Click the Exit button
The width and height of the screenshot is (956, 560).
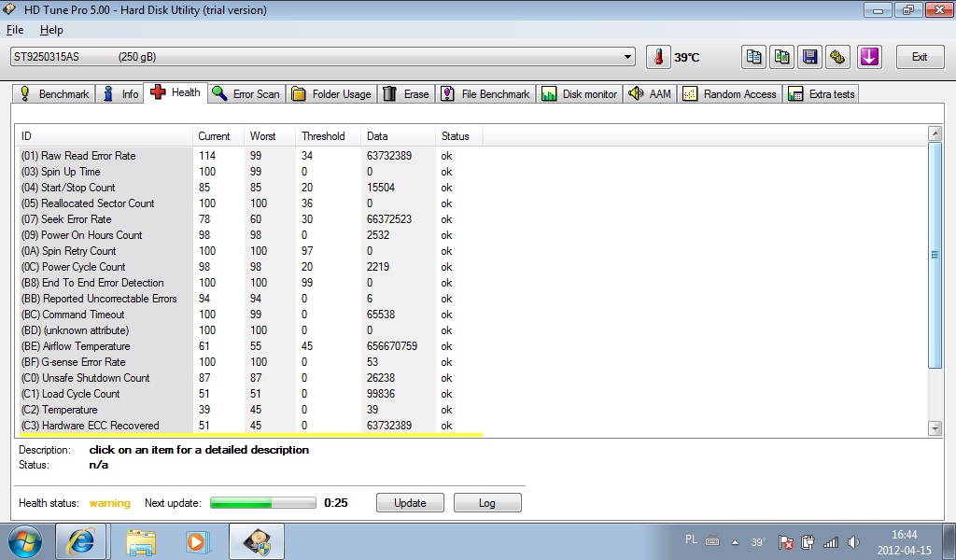pyautogui.click(x=920, y=57)
